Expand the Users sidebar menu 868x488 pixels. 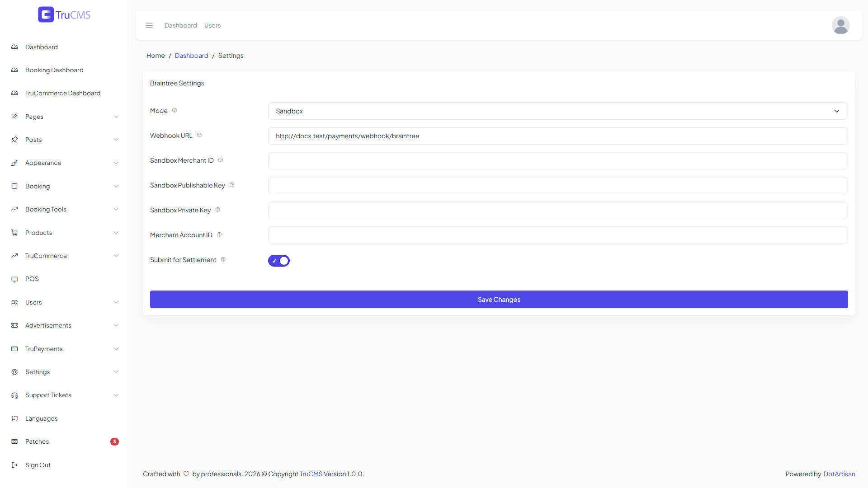65,302
